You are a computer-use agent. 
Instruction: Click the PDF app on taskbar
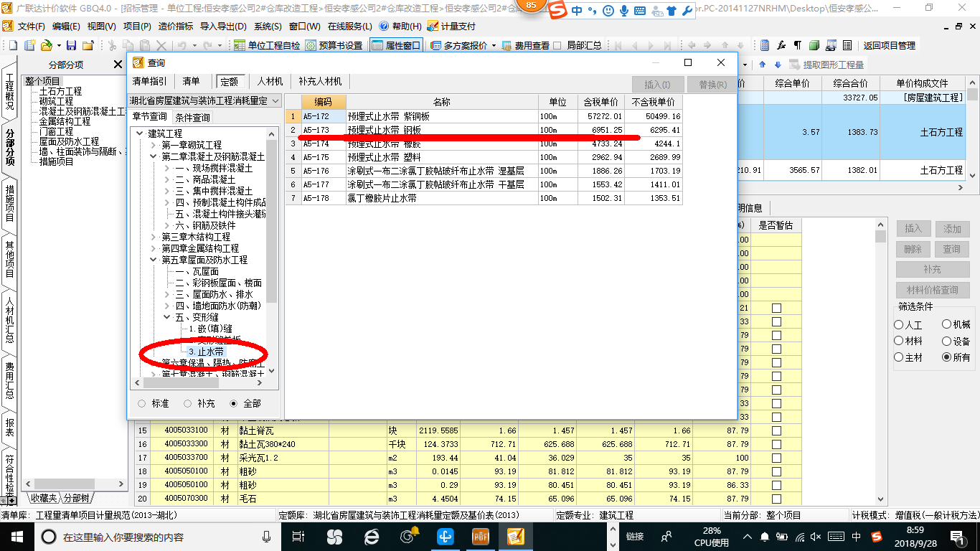pyautogui.click(x=480, y=536)
